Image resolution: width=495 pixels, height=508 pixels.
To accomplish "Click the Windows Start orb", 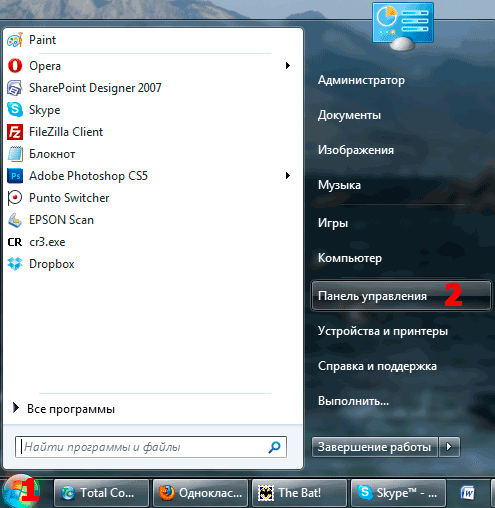I will (x=21, y=492).
